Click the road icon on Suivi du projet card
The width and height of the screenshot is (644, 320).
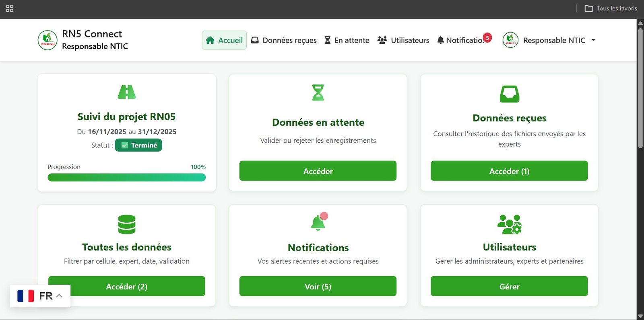pos(126,92)
